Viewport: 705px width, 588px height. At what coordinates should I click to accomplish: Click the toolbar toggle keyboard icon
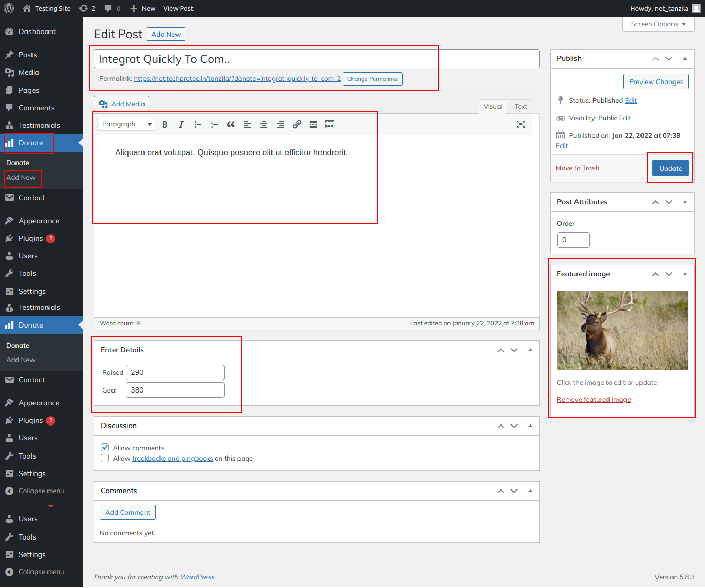330,124
